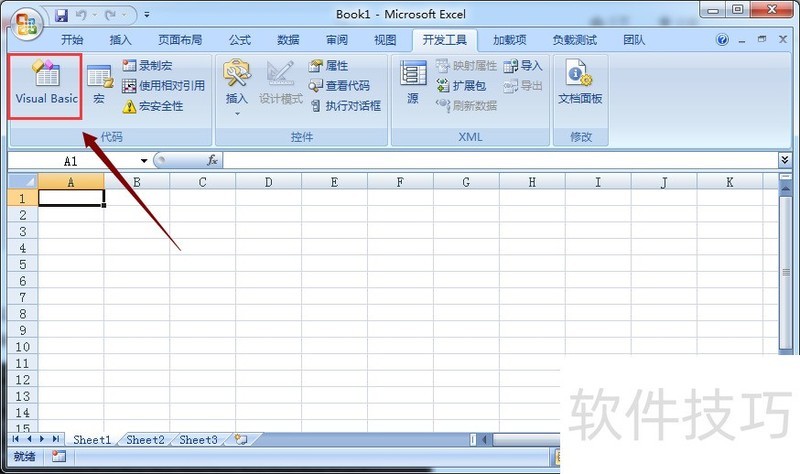Click Run Dialog (执行对话框)
Viewport: 800px width, 474px height.
tap(346, 106)
